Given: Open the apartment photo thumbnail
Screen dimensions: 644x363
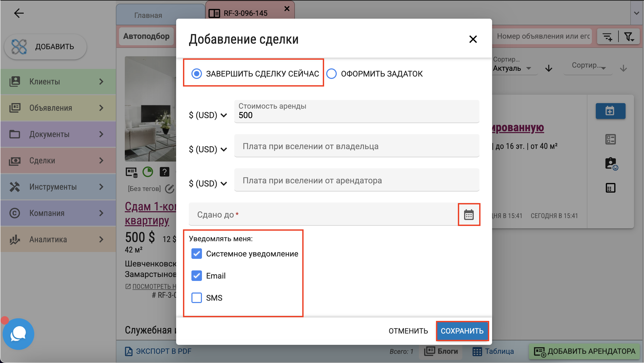Looking at the screenshot, I should (150, 109).
